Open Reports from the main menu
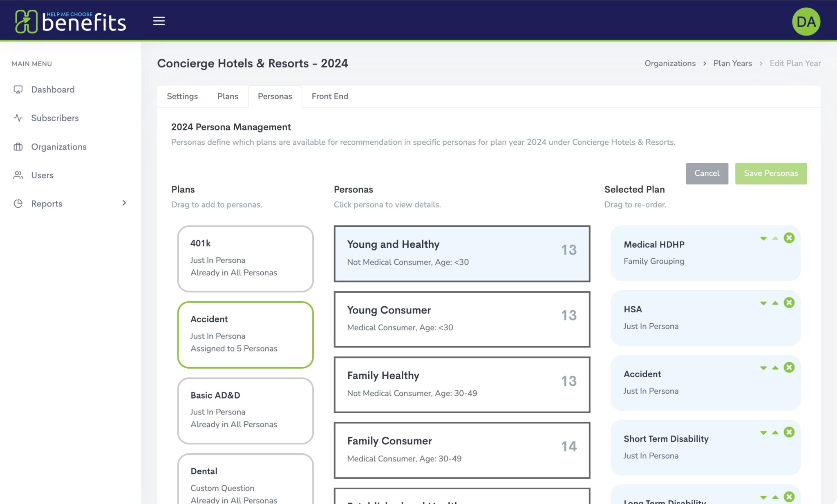 [46, 203]
